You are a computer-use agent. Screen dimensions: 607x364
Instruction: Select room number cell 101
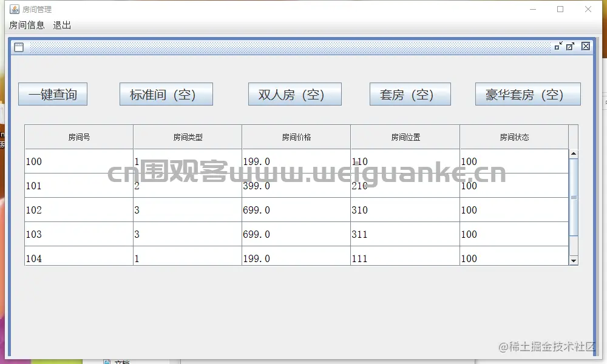79,186
